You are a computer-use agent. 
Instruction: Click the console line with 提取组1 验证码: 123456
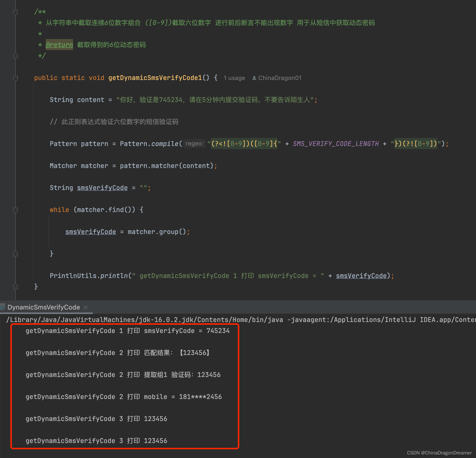(123, 375)
